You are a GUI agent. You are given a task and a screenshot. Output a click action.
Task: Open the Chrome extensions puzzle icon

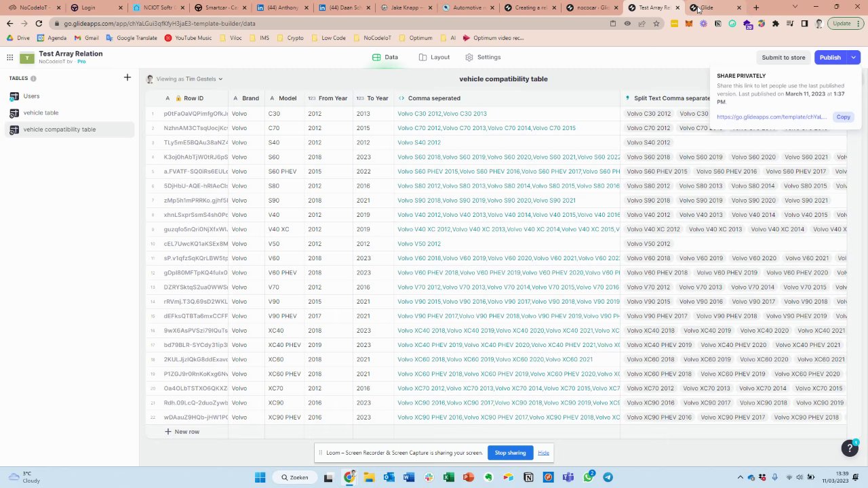[776, 24]
